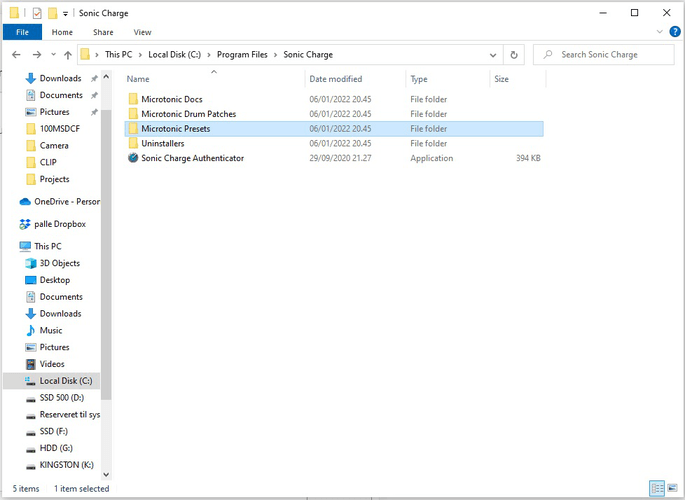
Task: Click Program Files breadcrumb in address bar
Action: pos(242,55)
